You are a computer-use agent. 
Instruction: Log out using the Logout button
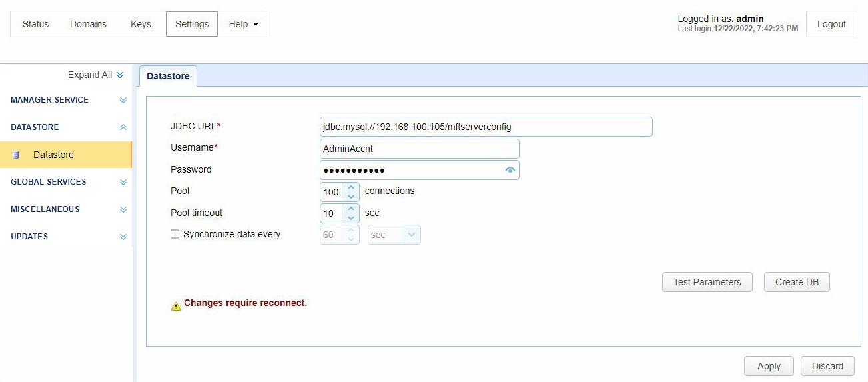tap(831, 24)
